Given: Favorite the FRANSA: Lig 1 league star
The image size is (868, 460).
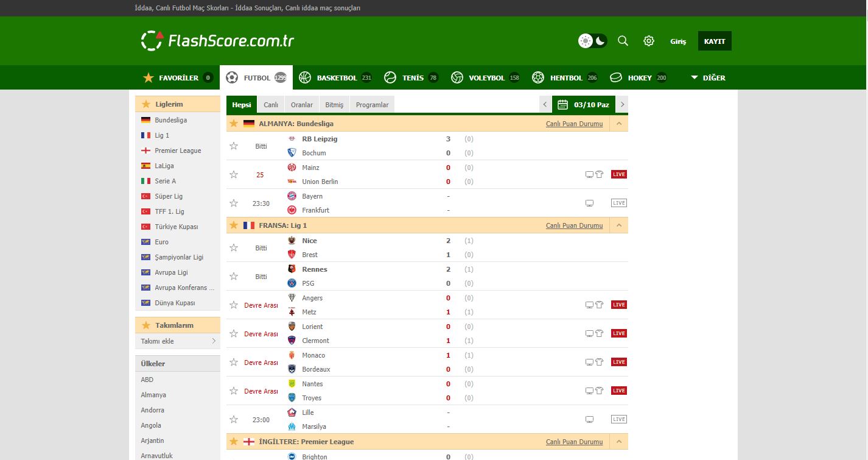Looking at the screenshot, I should pyautogui.click(x=234, y=225).
